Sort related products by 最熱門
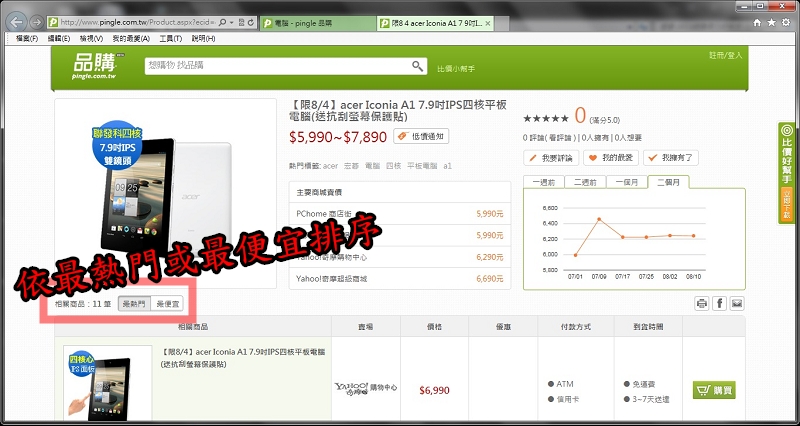 (135, 304)
